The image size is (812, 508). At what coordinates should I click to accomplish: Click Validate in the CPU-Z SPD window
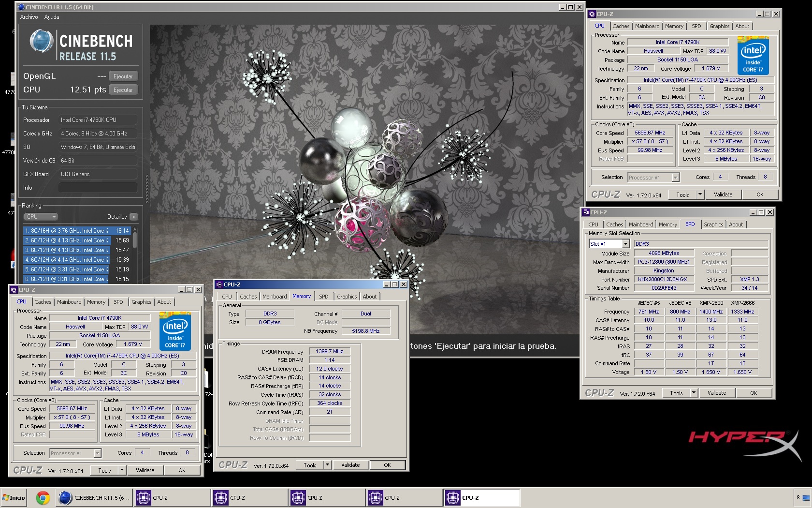coord(717,393)
